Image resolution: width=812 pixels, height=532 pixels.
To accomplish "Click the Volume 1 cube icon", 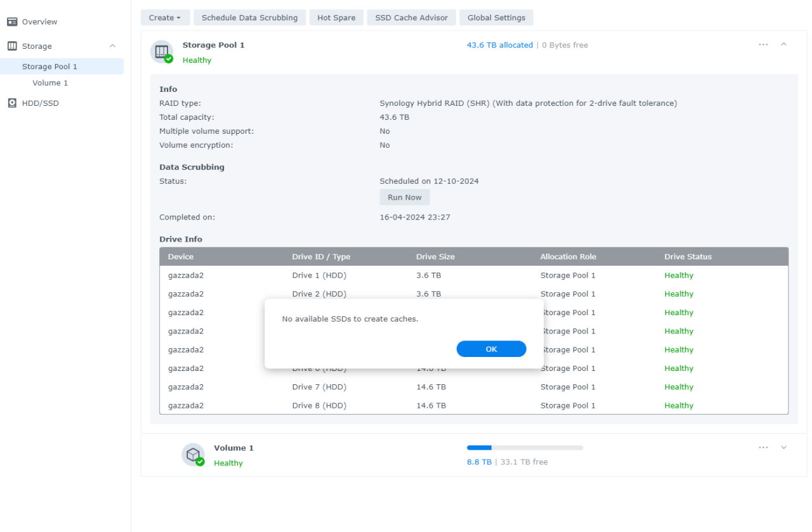I will pyautogui.click(x=193, y=455).
